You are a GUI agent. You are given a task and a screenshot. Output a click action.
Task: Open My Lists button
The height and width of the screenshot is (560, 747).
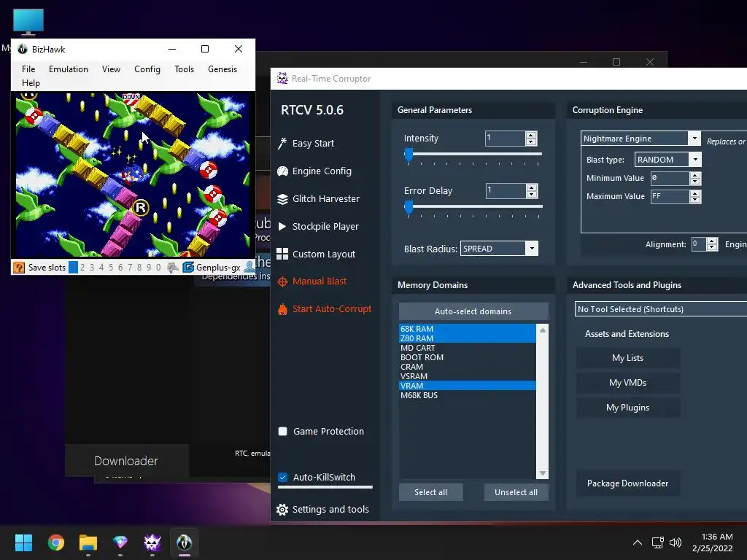pyautogui.click(x=628, y=358)
